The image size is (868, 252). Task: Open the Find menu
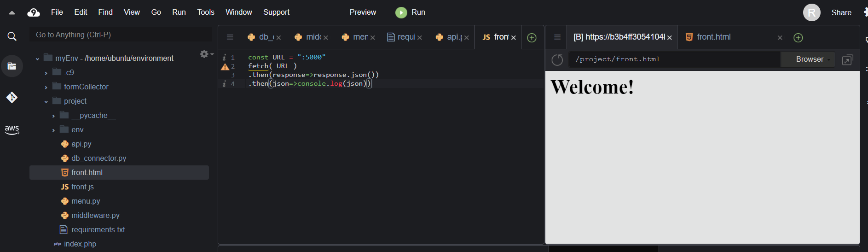click(x=105, y=12)
